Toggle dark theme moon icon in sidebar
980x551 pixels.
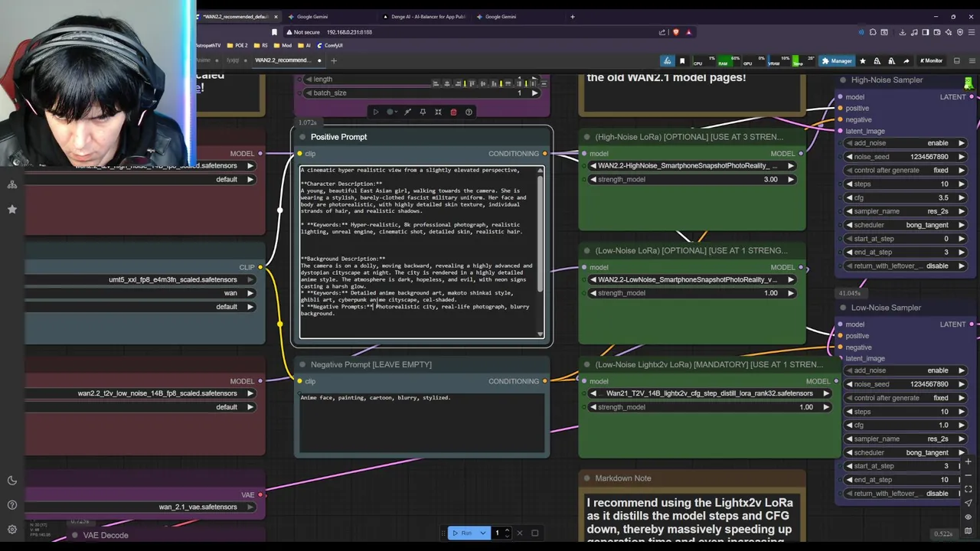(x=12, y=481)
